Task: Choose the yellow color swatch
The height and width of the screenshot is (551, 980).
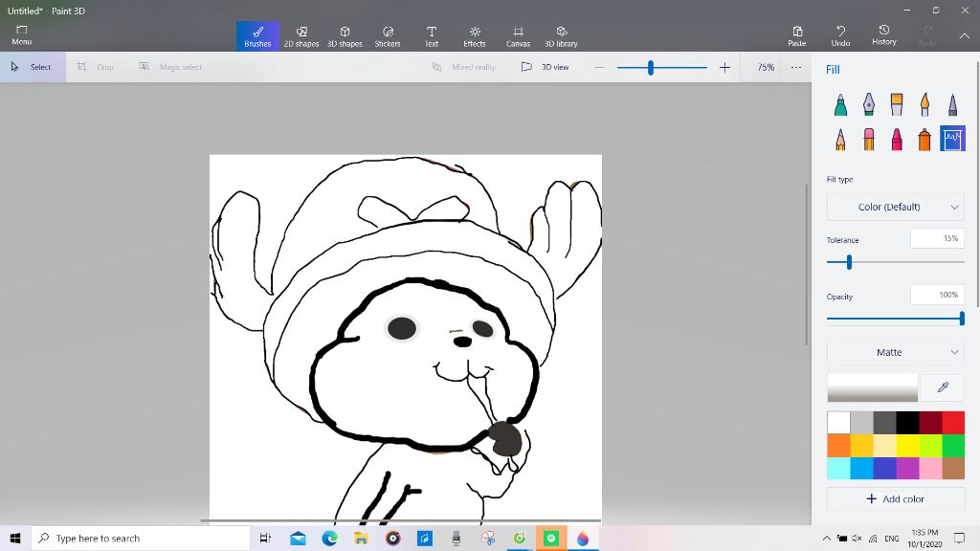Action: (x=907, y=446)
